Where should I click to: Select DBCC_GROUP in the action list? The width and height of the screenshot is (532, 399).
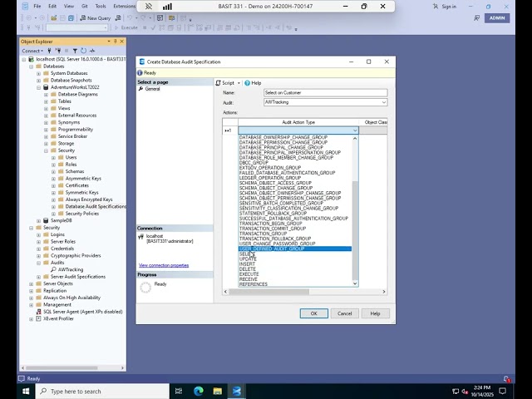click(295, 163)
